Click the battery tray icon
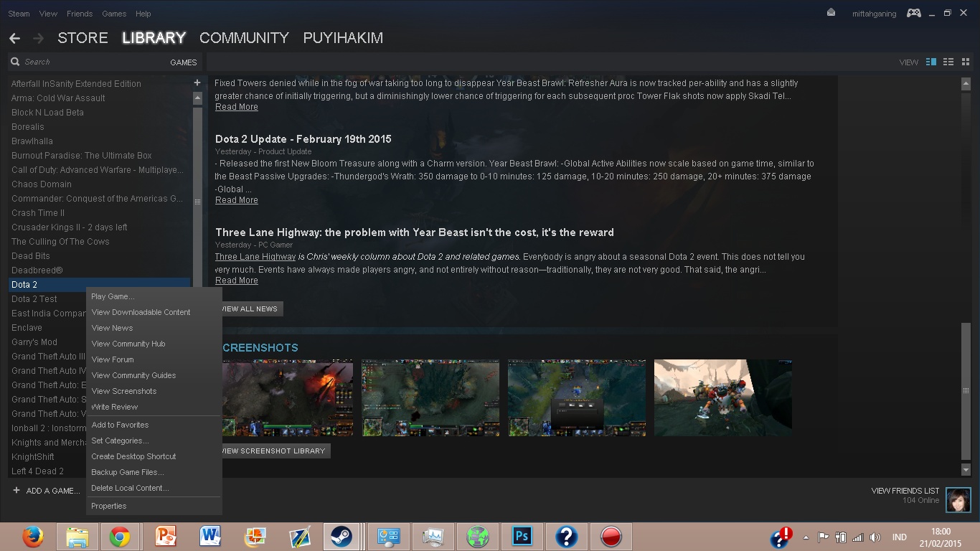This screenshot has width=980, height=551. tap(840, 537)
